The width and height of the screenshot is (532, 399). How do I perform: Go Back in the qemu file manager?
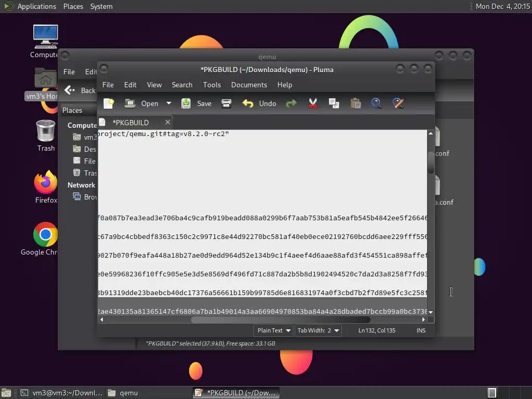point(80,90)
